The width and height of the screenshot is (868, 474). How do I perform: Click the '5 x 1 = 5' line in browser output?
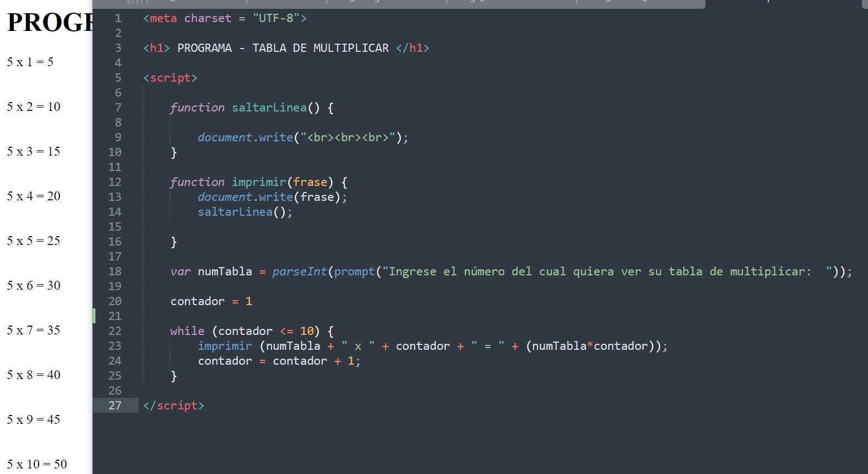tap(30, 62)
